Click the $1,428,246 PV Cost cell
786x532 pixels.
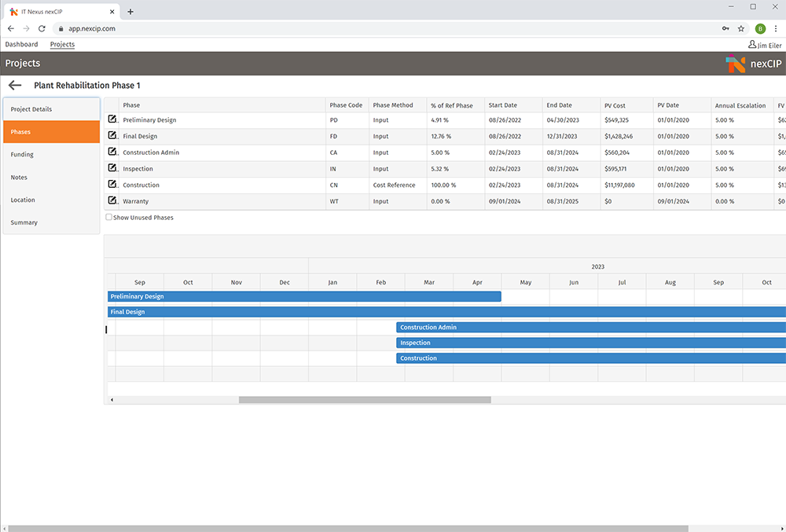(626, 136)
